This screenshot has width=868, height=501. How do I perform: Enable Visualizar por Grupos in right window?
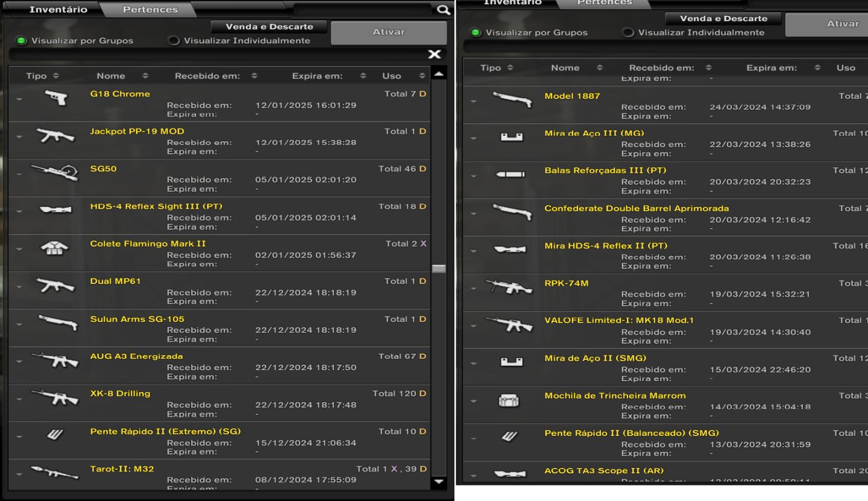(x=476, y=33)
